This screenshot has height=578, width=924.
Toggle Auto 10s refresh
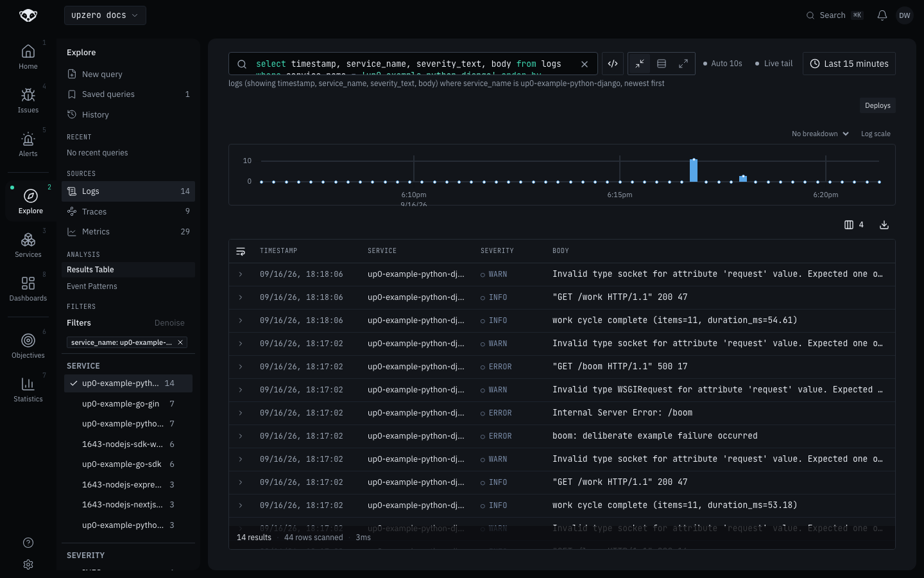click(723, 64)
